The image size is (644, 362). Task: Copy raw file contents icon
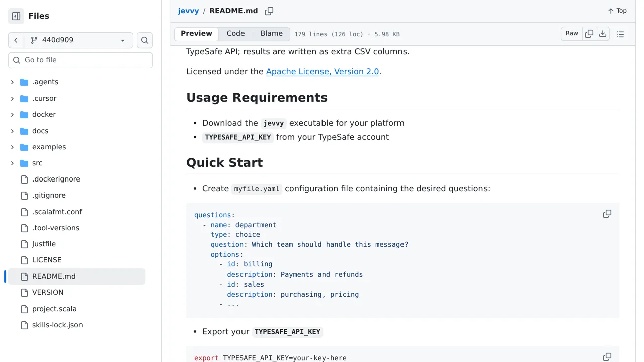(x=589, y=34)
